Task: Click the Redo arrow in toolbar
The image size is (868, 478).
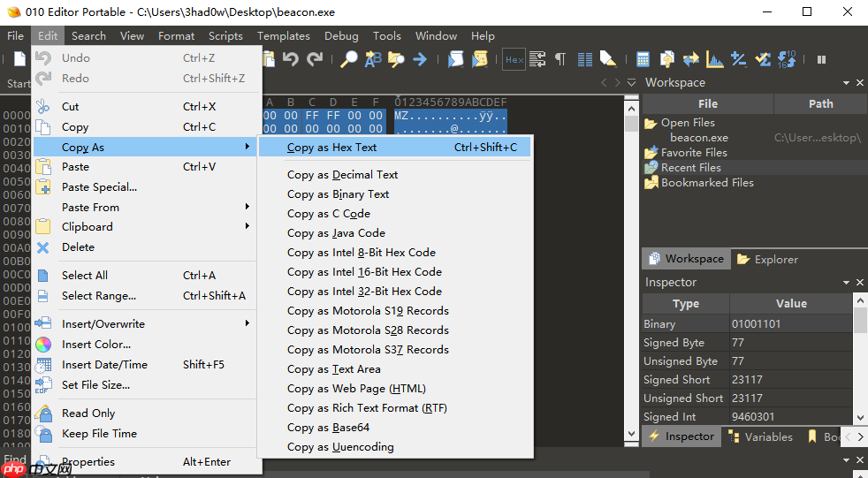Action: point(314,59)
